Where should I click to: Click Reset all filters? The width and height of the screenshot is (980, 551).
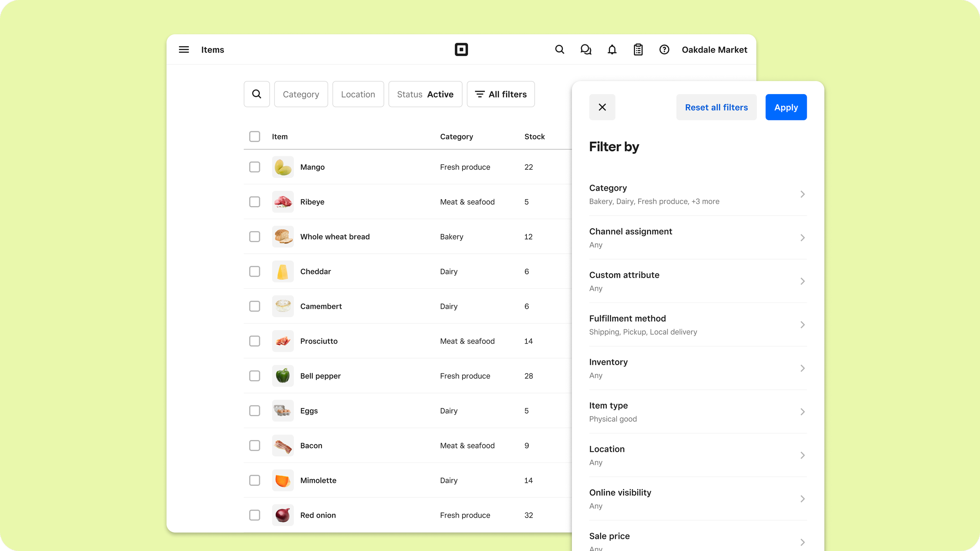(716, 107)
